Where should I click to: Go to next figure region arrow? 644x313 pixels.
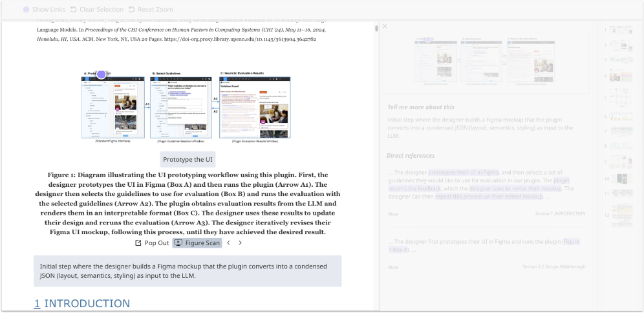coord(241,243)
